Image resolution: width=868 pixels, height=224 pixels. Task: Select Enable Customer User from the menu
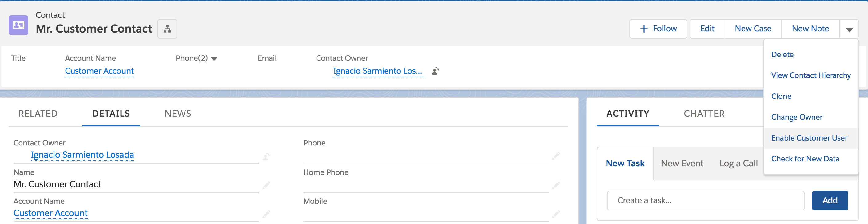(809, 137)
